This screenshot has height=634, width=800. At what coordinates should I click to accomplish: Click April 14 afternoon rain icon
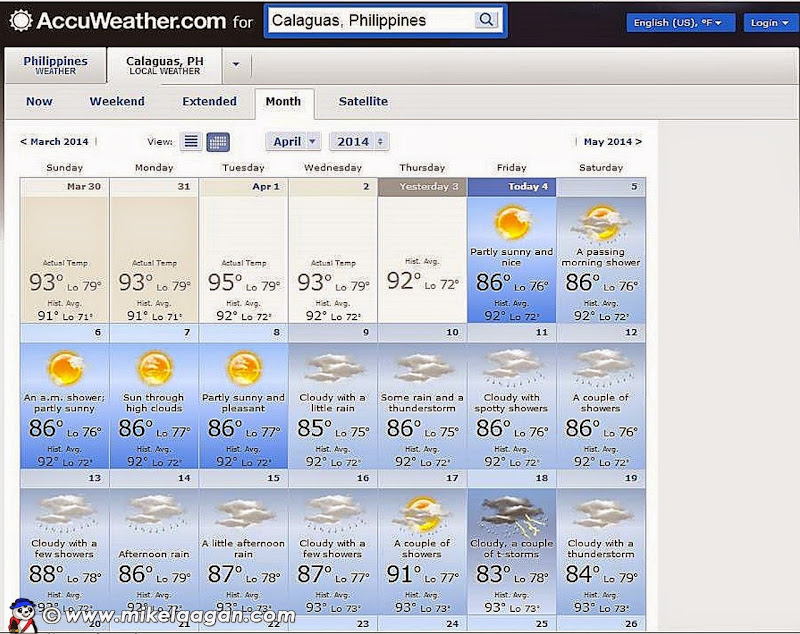pos(155,514)
